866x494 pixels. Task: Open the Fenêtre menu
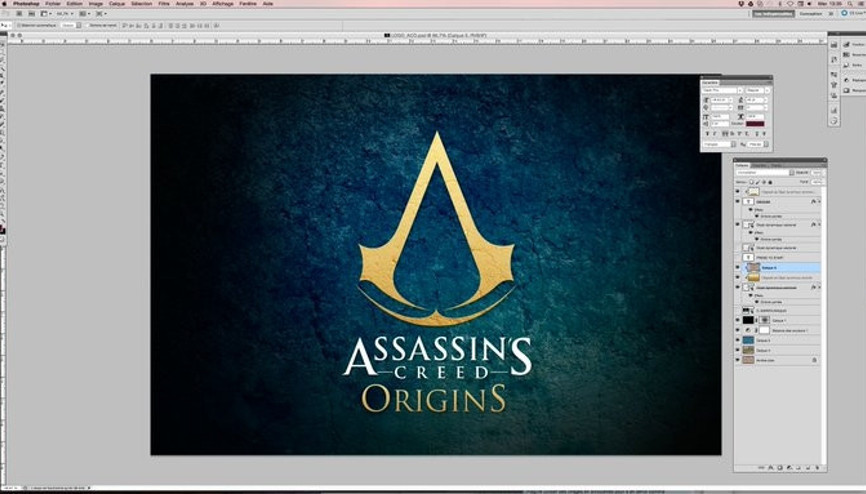[x=247, y=4]
